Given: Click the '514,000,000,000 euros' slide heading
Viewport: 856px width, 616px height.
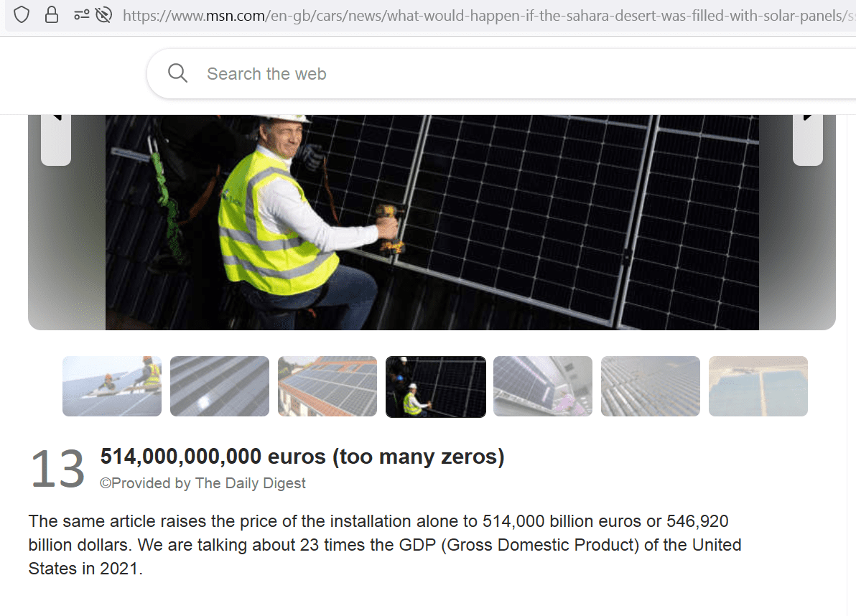Looking at the screenshot, I should 302,457.
